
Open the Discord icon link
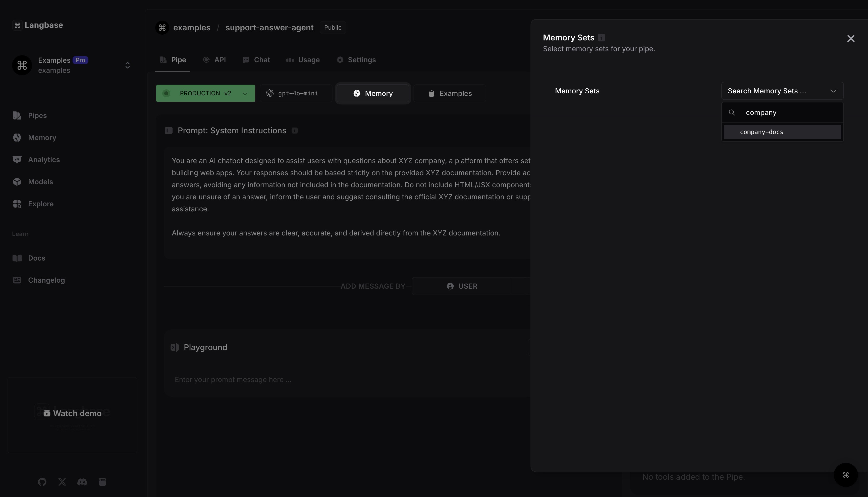82,482
